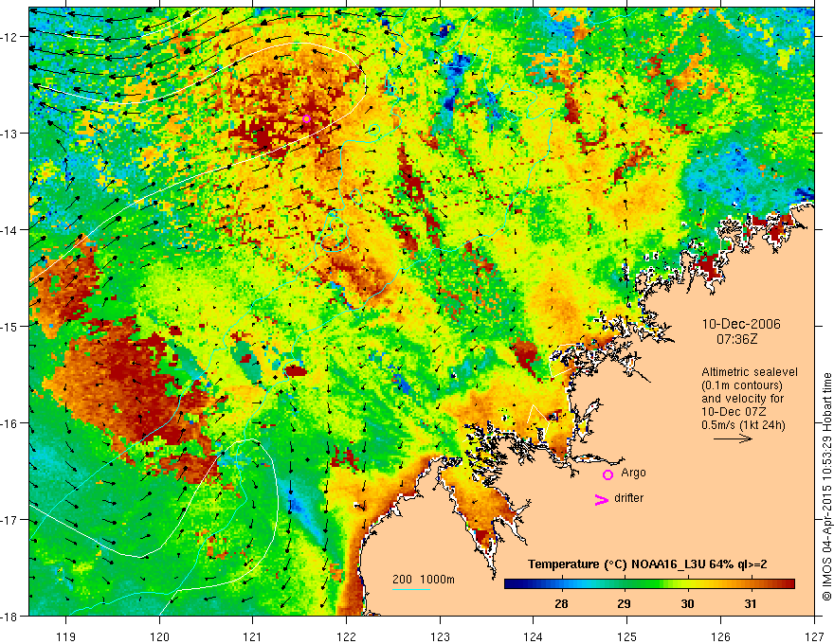Click the '-17' latitude axis label
Image resolution: width=834 pixels, height=644 pixels.
coord(9,520)
